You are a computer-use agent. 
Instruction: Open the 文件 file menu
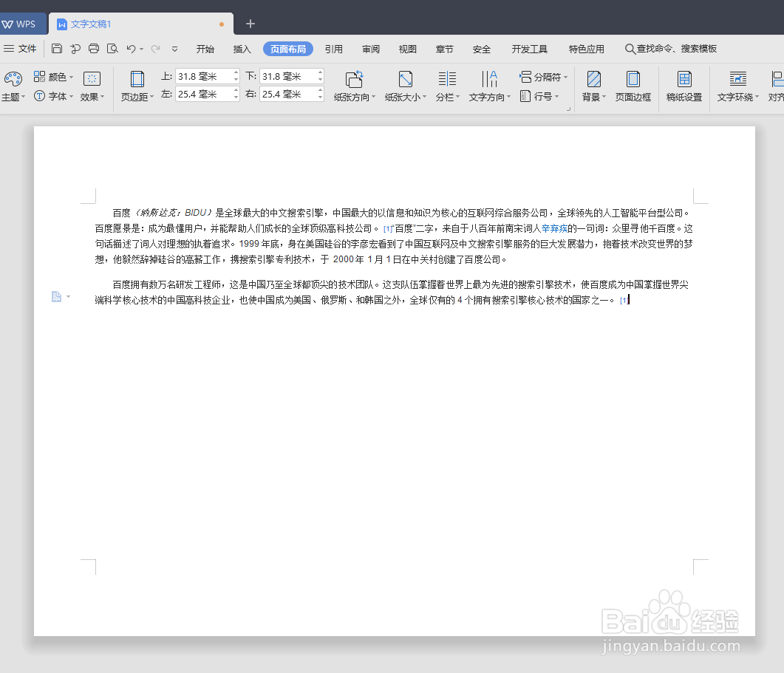pos(20,49)
